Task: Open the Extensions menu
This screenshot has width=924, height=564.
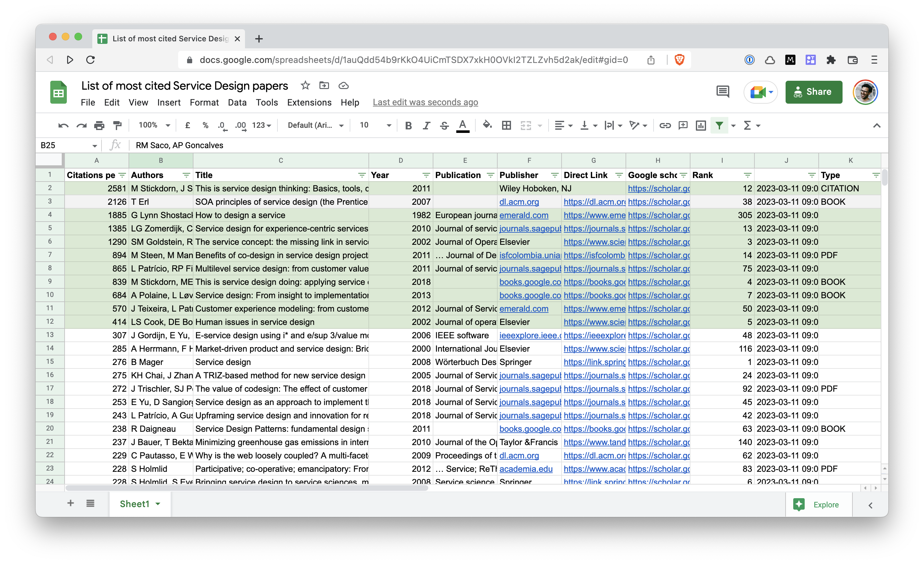Action: (x=309, y=103)
